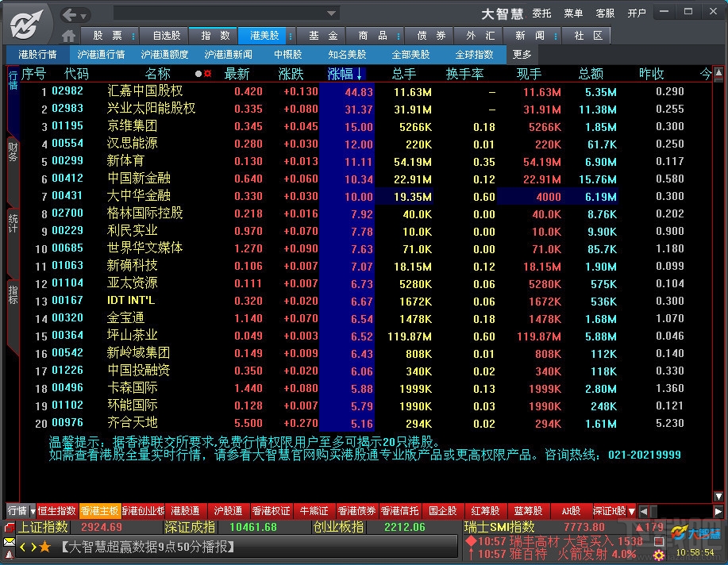
Task: Open back-button history dropdown arrow
Action: pyautogui.click(x=83, y=16)
